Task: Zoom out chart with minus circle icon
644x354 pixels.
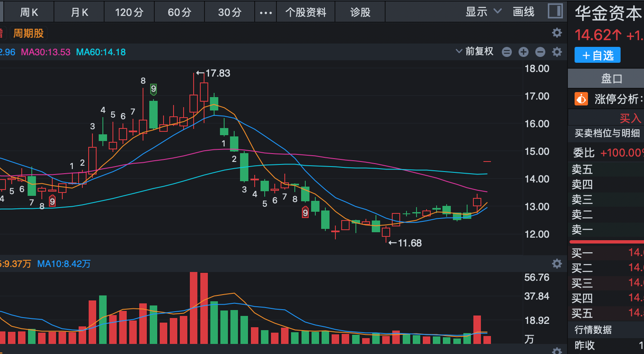Action: click(540, 52)
